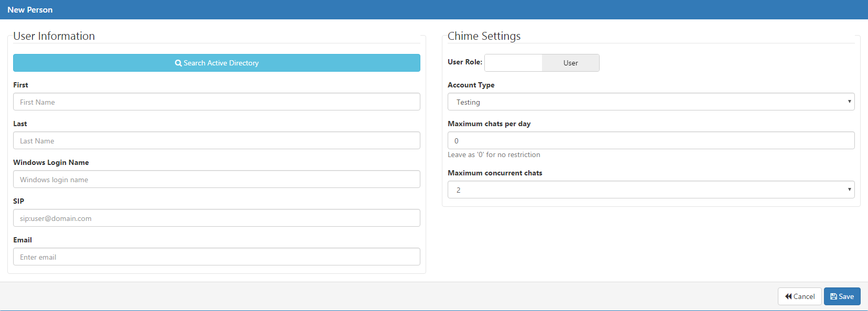Image resolution: width=868 pixels, height=311 pixels.
Task: Click the Chime Settings section heading
Action: point(484,36)
